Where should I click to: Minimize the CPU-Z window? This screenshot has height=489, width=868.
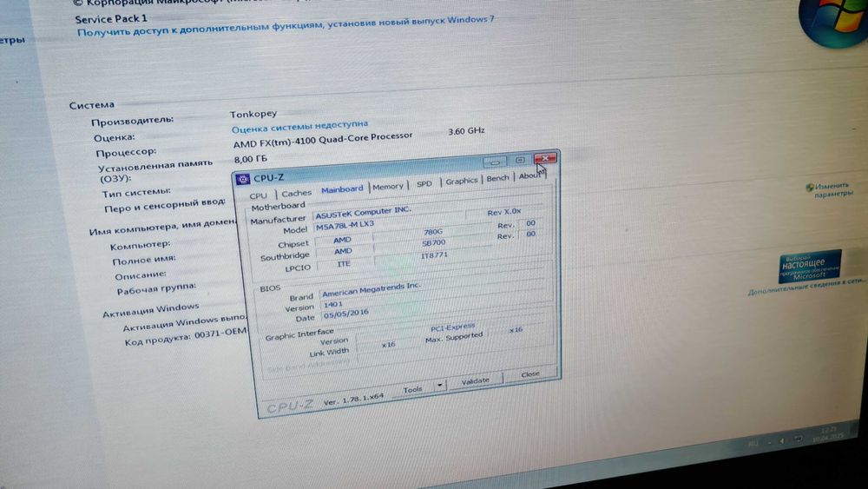pyautogui.click(x=495, y=162)
